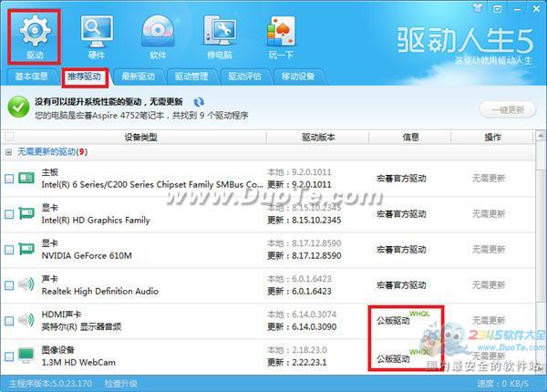The width and height of the screenshot is (547, 392).
Task: Click 公版驱动 in the HDMI声卡 row
Action: click(x=393, y=320)
